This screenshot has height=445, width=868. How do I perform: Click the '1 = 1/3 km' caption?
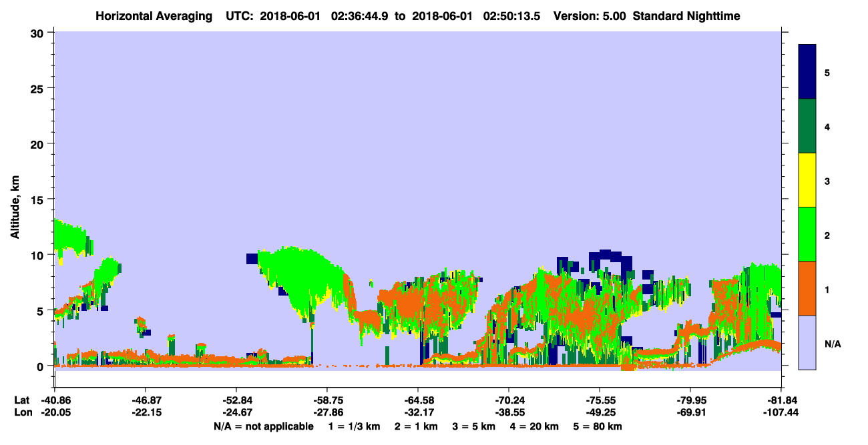[355, 426]
